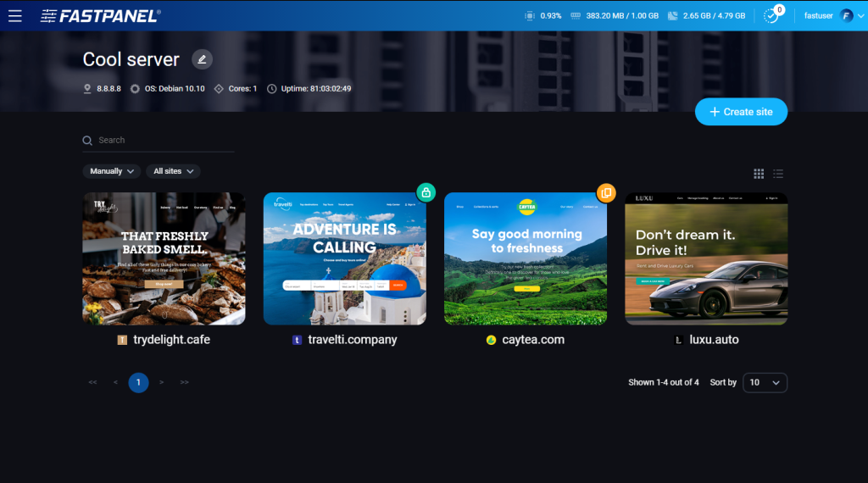Open the travelti.company site thumbnail
This screenshot has height=483, width=868.
tap(345, 259)
